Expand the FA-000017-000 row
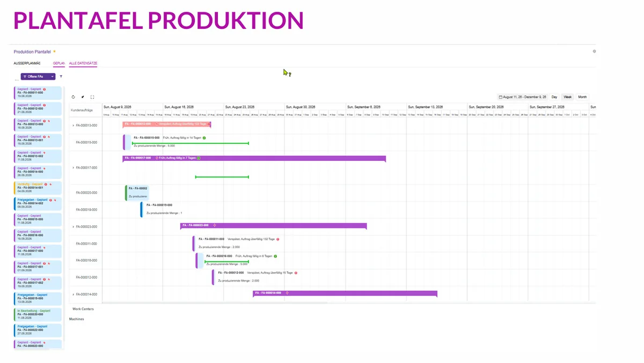The width and height of the screenshot is (644, 363). (x=73, y=168)
